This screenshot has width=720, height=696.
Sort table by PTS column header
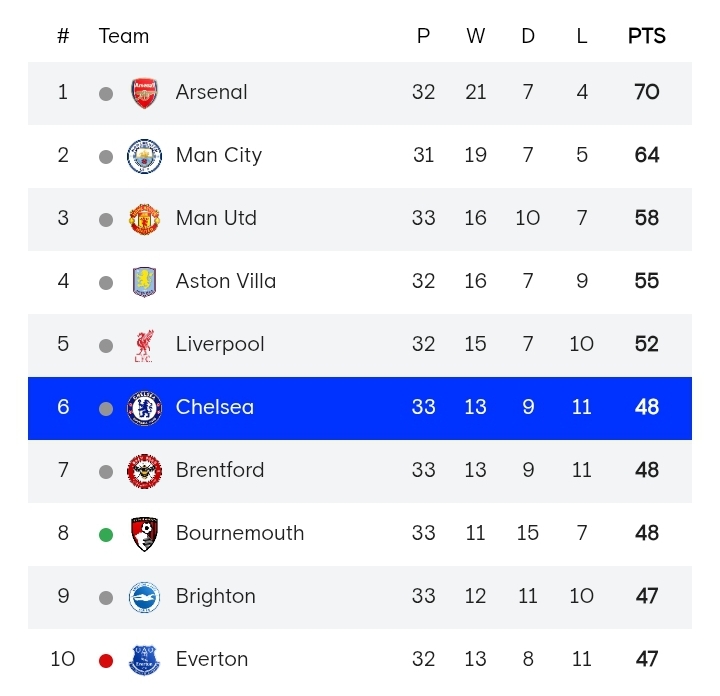(x=646, y=36)
